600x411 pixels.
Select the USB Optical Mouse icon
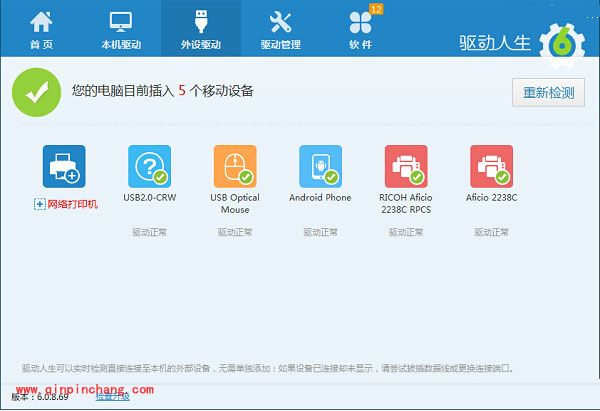click(235, 166)
